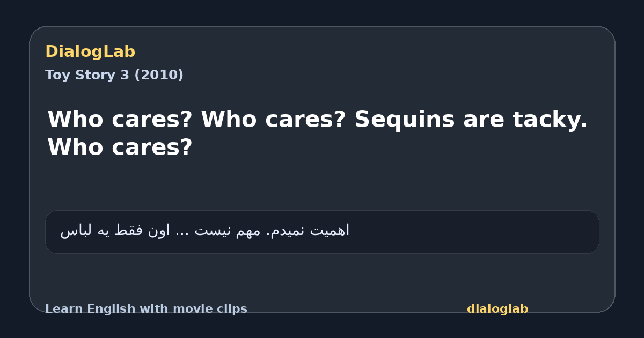This screenshot has height=338, width=644.
Task: Click empty card area below the English quote
Action: (x=322, y=185)
